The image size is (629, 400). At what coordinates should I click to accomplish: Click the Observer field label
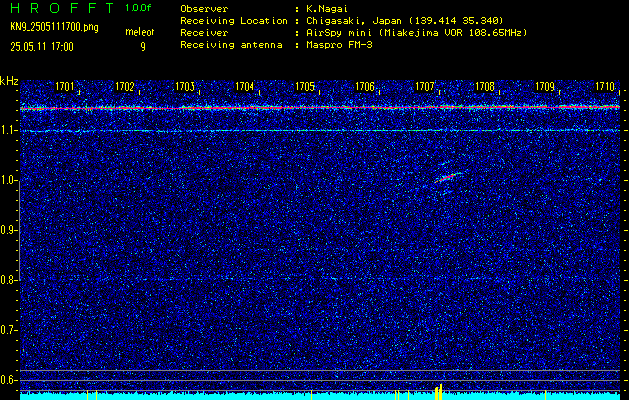tap(204, 8)
